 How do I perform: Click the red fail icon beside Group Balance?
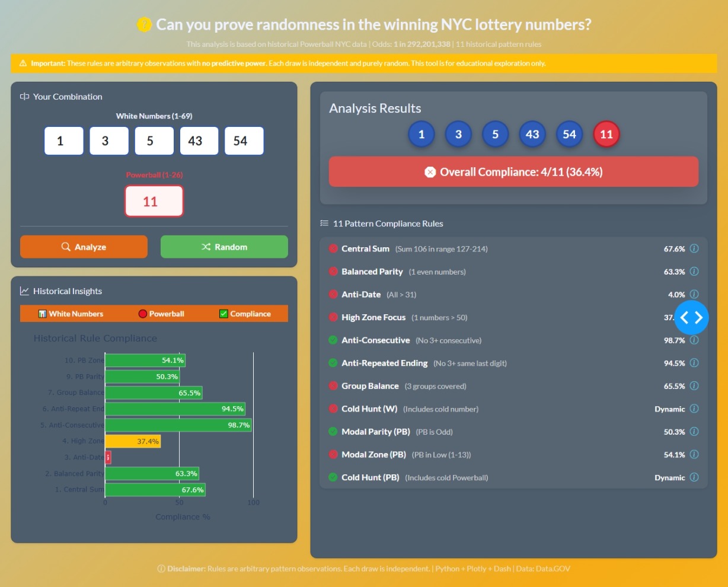tap(333, 386)
